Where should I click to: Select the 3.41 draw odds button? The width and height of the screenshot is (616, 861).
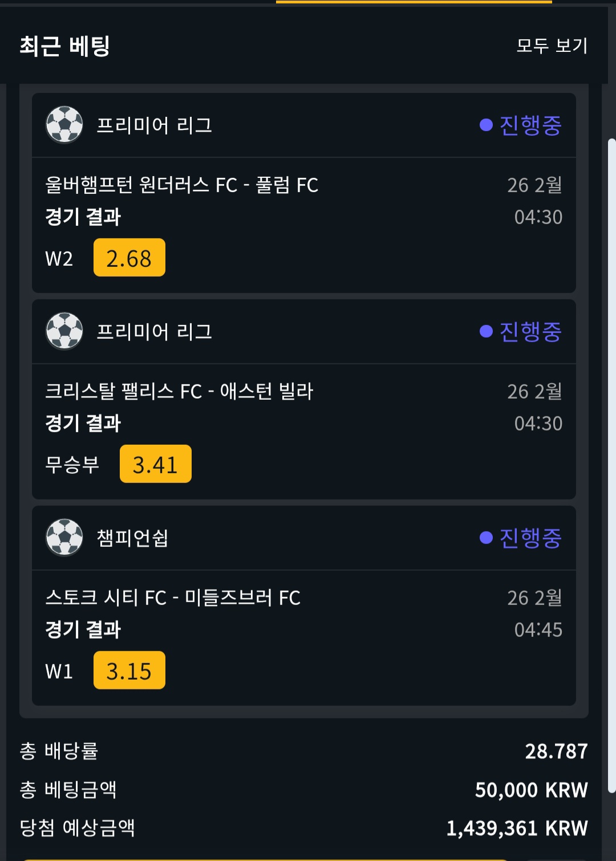[x=156, y=464]
